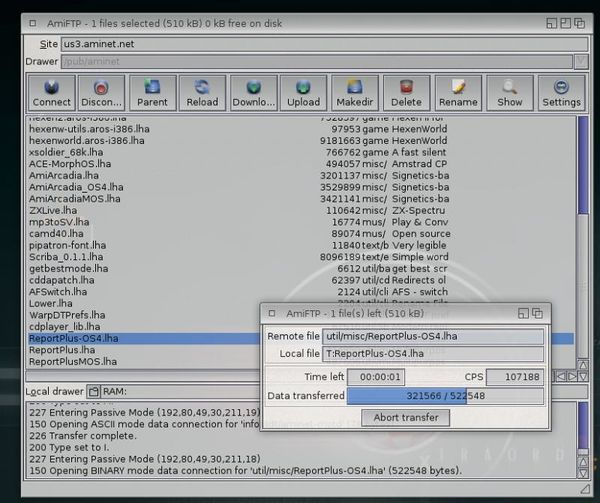Select ReportPlusMOS.lha in file list
The height and width of the screenshot is (503, 600).
click(74, 361)
